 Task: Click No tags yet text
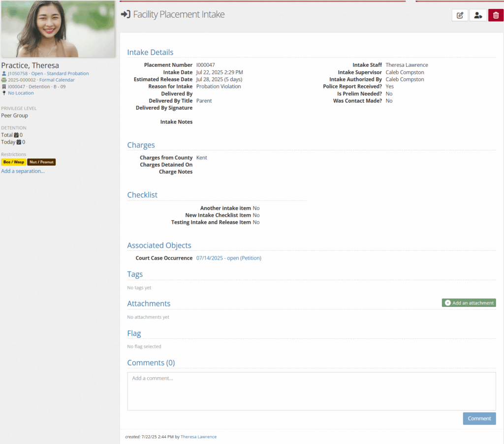pyautogui.click(x=139, y=288)
